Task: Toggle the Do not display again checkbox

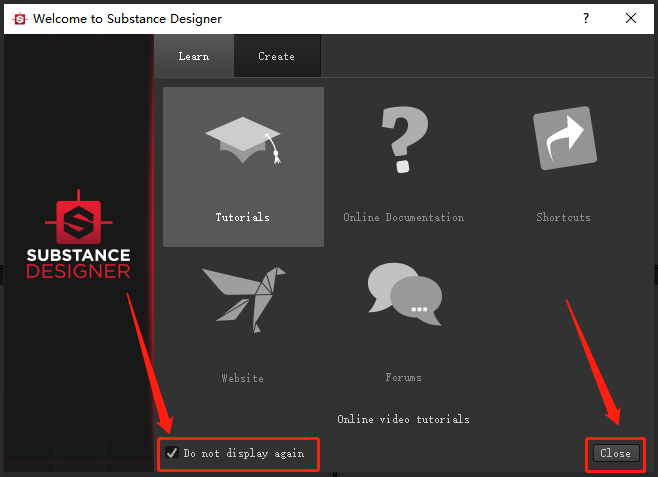Action: click(172, 453)
